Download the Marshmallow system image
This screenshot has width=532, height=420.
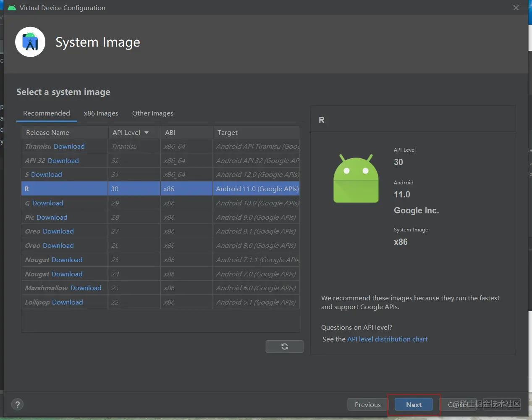[x=86, y=288]
